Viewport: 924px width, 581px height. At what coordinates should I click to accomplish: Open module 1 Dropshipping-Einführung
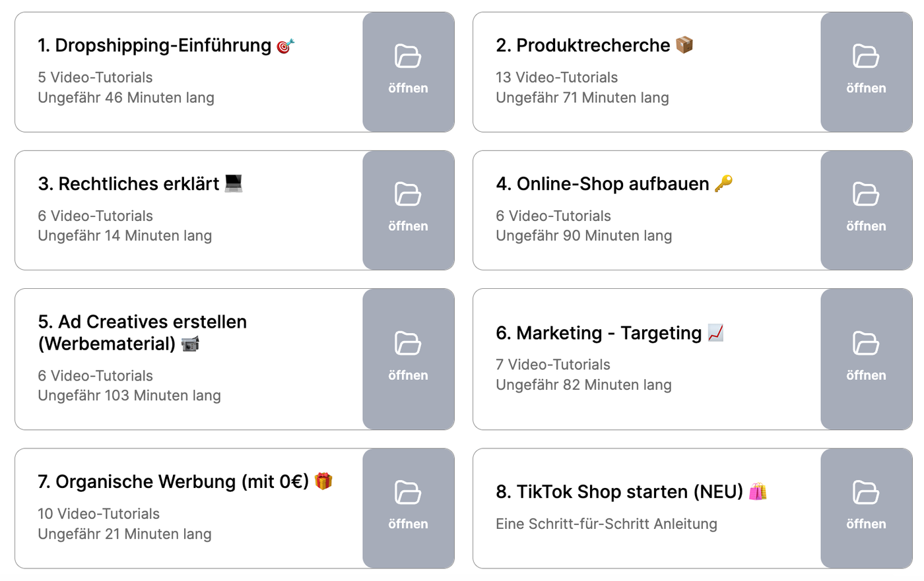click(x=408, y=72)
